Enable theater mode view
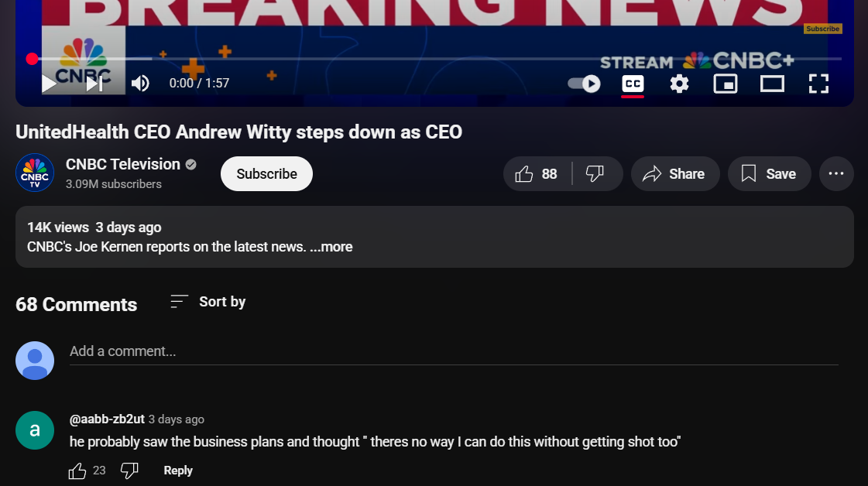The image size is (868, 486). click(x=772, y=84)
